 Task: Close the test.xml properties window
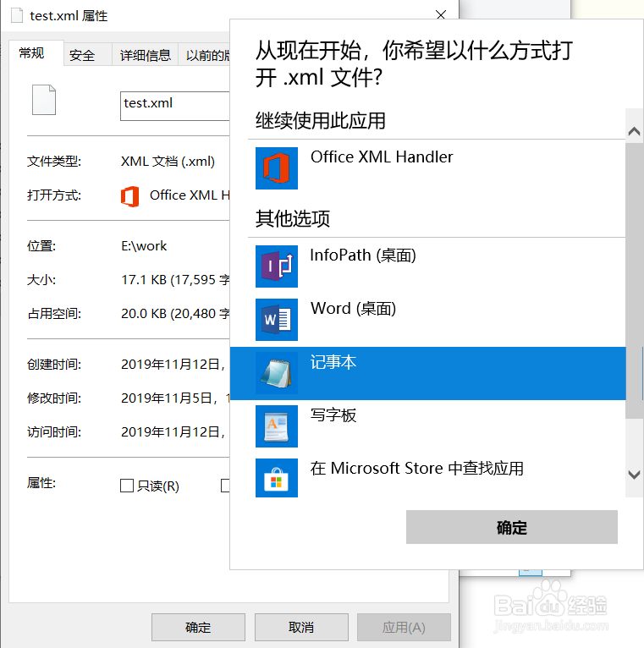click(441, 15)
